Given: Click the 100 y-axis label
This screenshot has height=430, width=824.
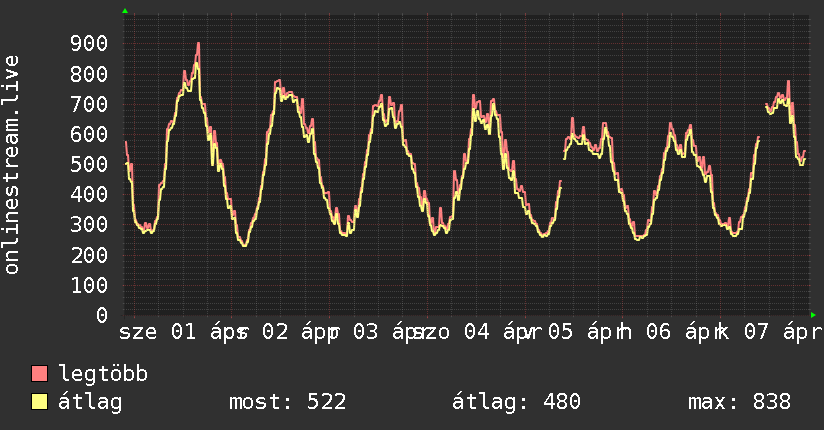Looking at the screenshot, I should point(89,285).
